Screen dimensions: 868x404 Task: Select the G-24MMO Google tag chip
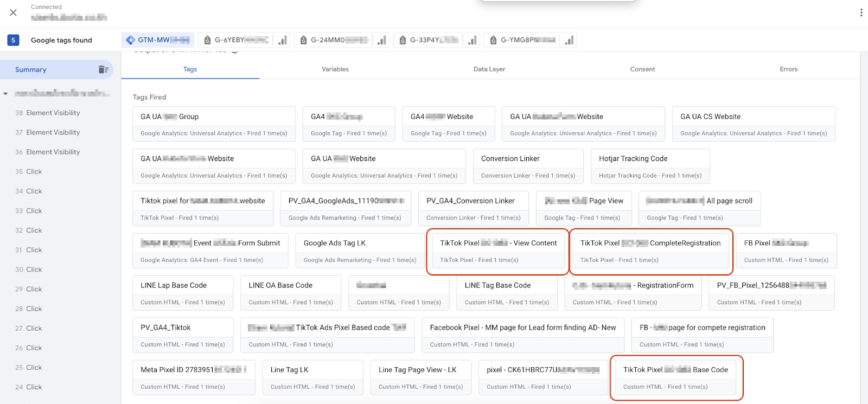342,40
